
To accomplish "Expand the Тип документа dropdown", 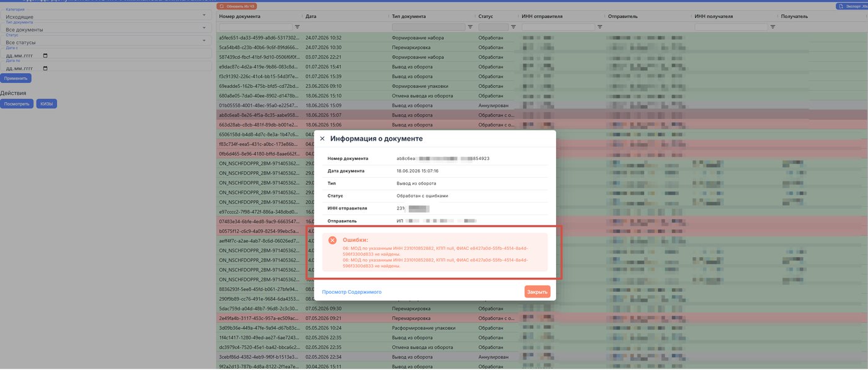I will 106,28.
